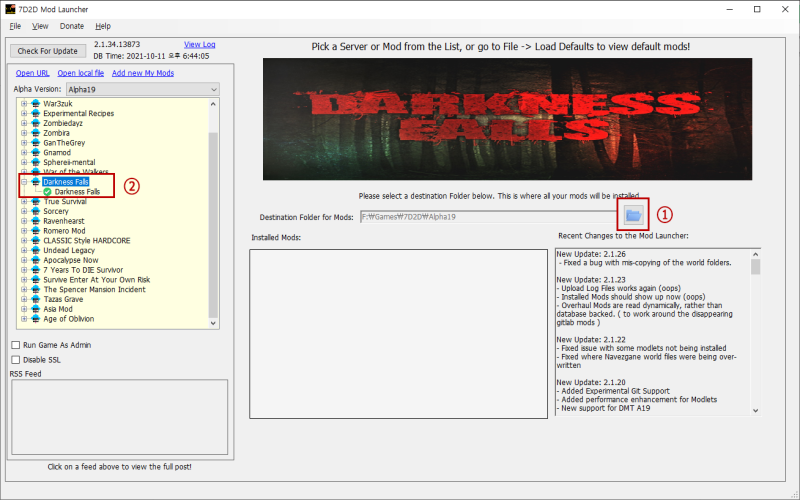800x500 pixels.
Task: Click the mod list scrollbar up arrow
Action: [213, 104]
